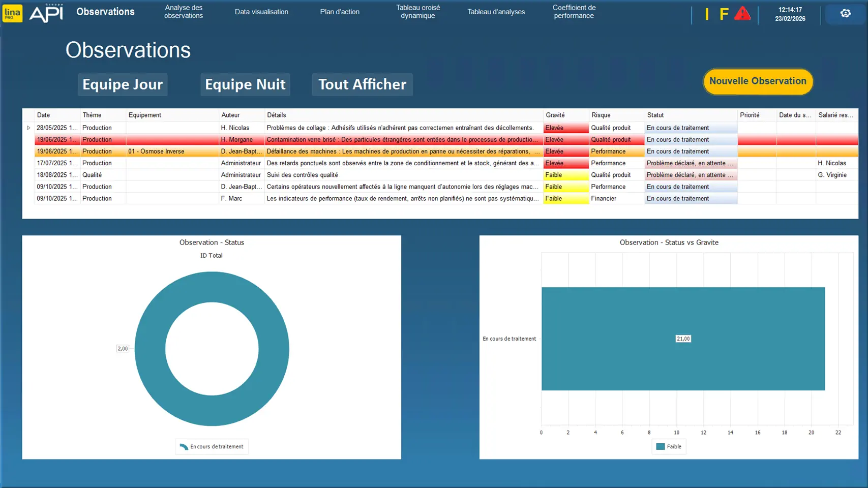Screen dimensions: 868x488
Task: Click the yellow 'F' indicator icon
Action: (x=724, y=14)
